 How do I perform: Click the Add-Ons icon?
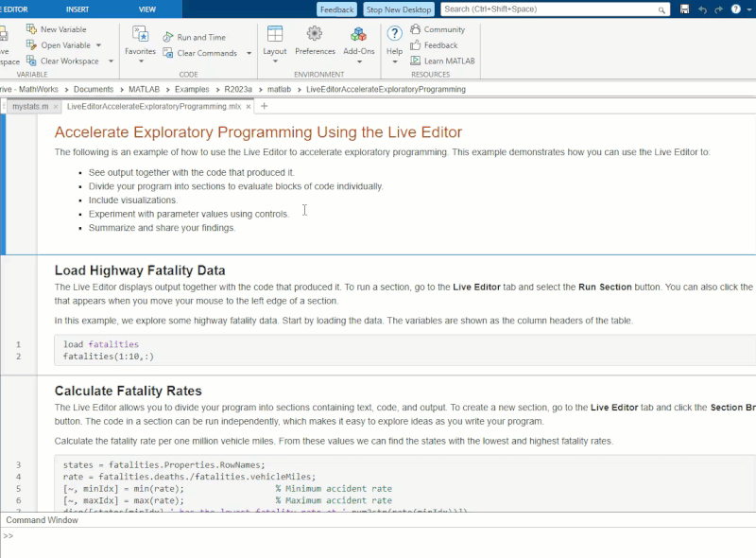(359, 34)
